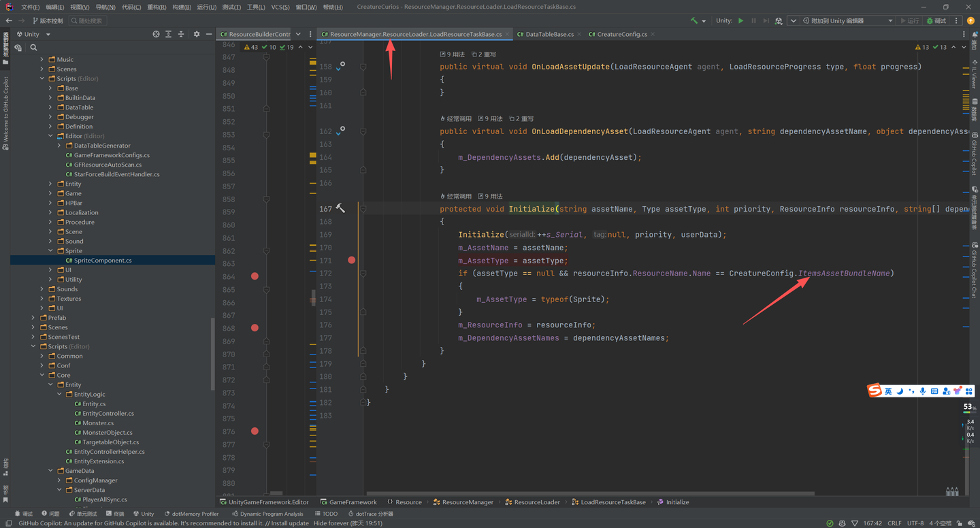
Task: Switch to the CreatureConfig.cs tab
Action: pos(623,34)
